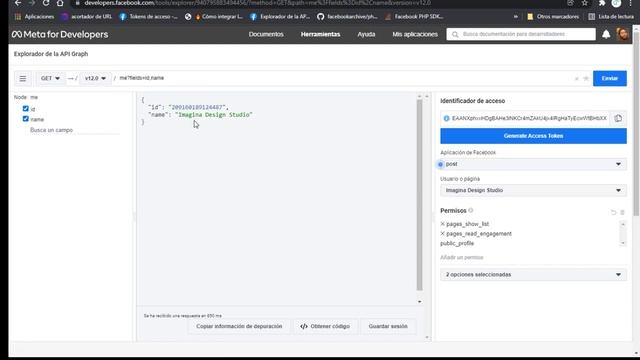
Task: Click the response panel vertical scrollbar
Action: tap(419, 195)
